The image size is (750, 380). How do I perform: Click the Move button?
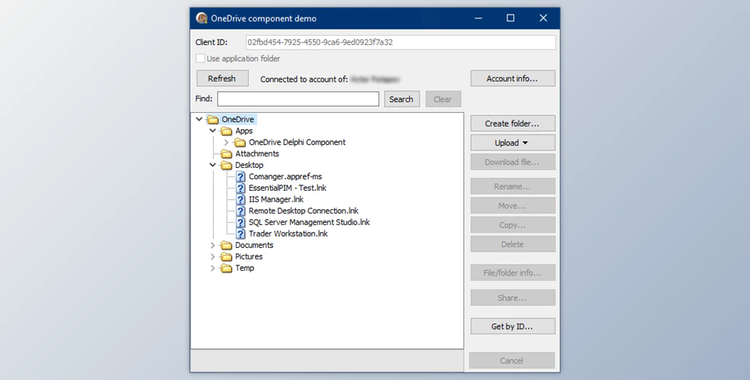[513, 206]
